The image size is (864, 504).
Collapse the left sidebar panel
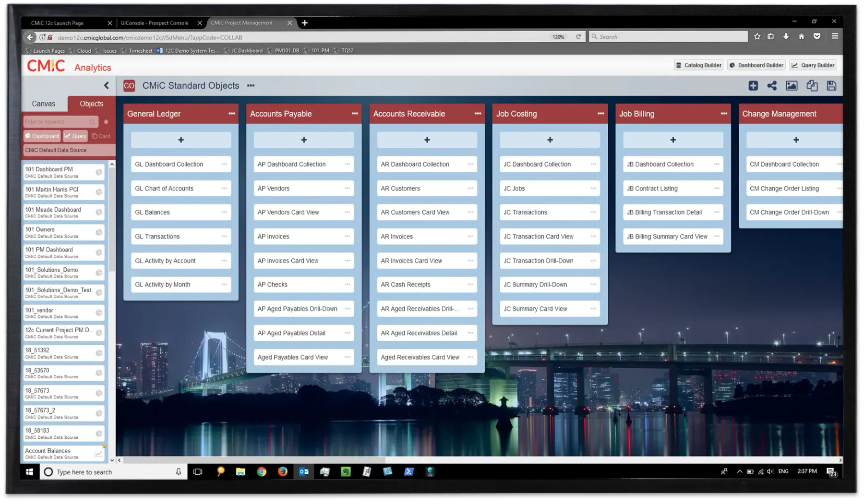pyautogui.click(x=107, y=85)
